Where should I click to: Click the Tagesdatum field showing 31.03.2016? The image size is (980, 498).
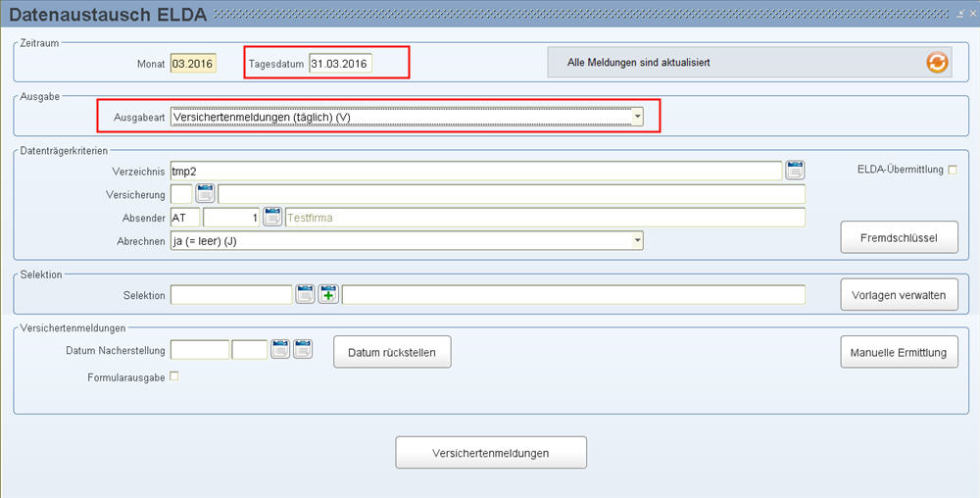point(340,64)
